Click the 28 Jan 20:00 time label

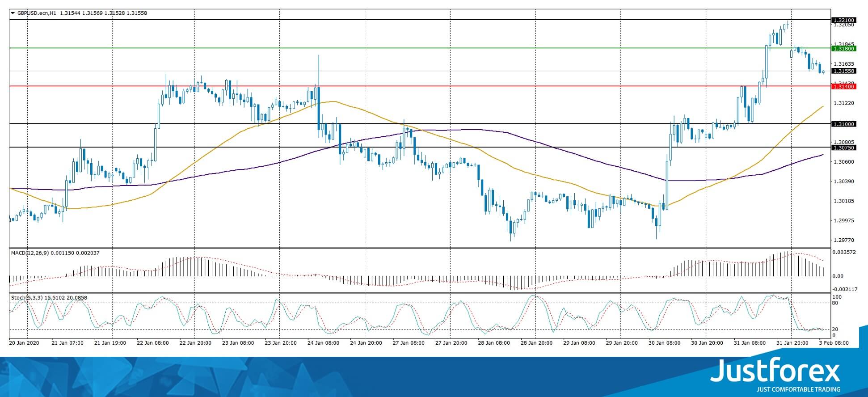[536, 343]
